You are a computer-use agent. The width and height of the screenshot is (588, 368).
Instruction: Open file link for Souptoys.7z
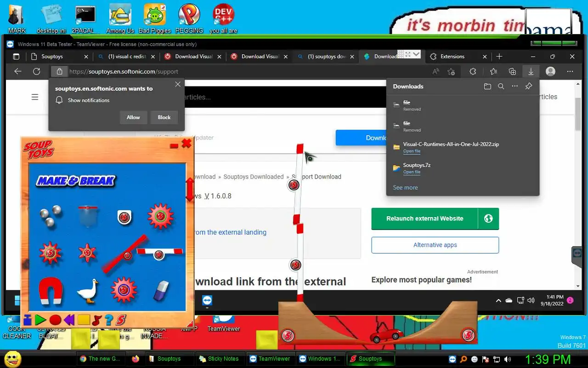pyautogui.click(x=412, y=172)
